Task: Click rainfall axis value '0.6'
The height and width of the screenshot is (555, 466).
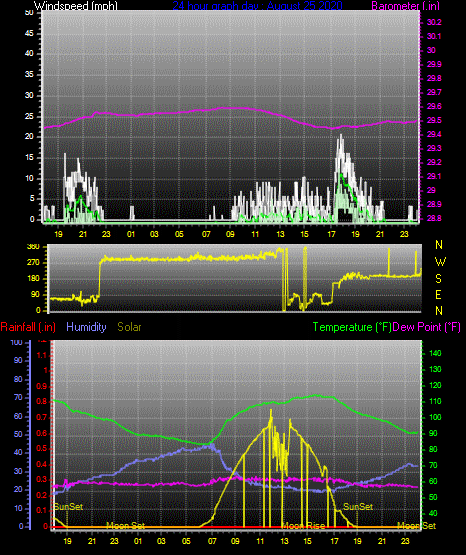Action: 42,434
